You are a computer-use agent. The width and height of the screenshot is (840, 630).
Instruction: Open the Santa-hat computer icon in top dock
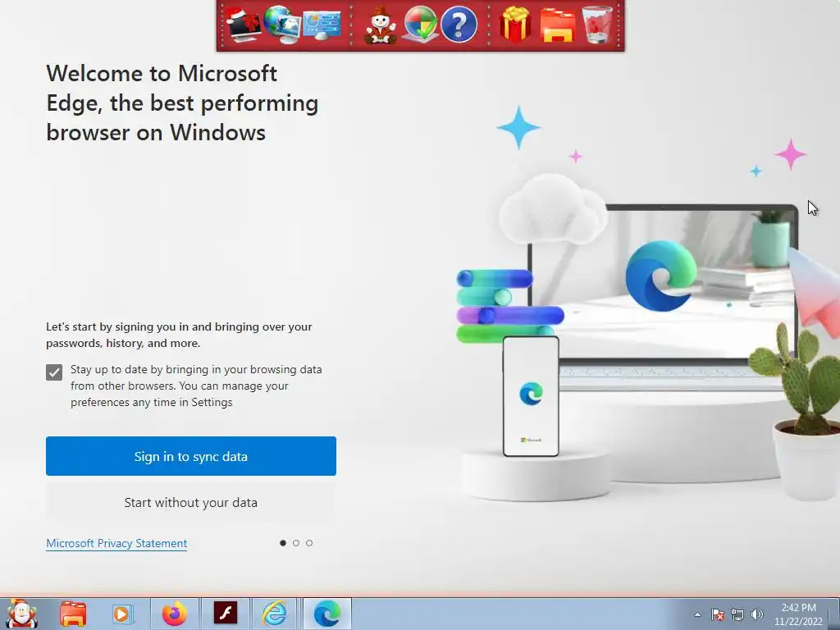click(243, 25)
